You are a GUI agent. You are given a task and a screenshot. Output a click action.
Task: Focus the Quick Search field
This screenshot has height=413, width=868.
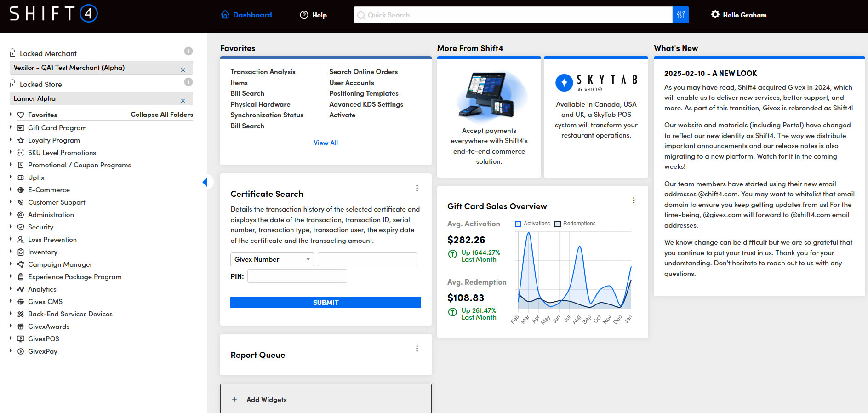coord(513,15)
